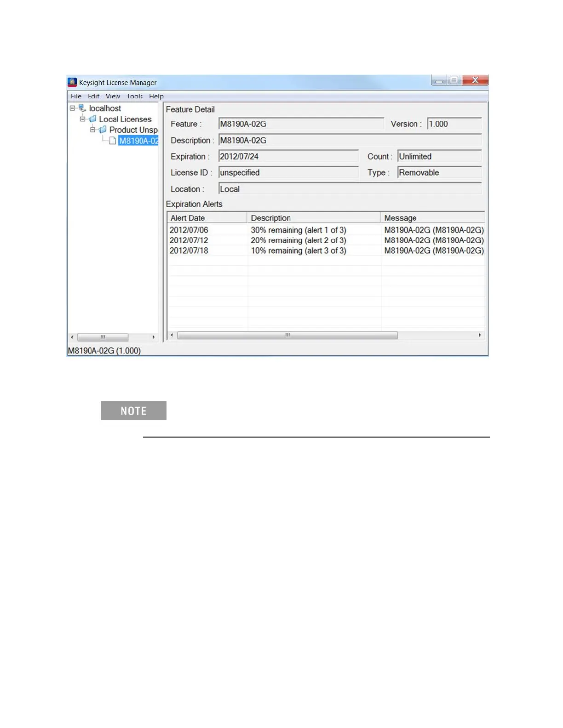
Task: Collapse the localhost tree node
Action: tap(72, 108)
